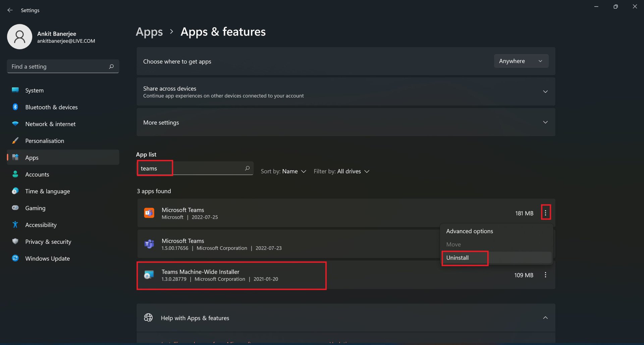Open the Sort by Name dropdown
The width and height of the screenshot is (644, 345).
pyautogui.click(x=284, y=171)
